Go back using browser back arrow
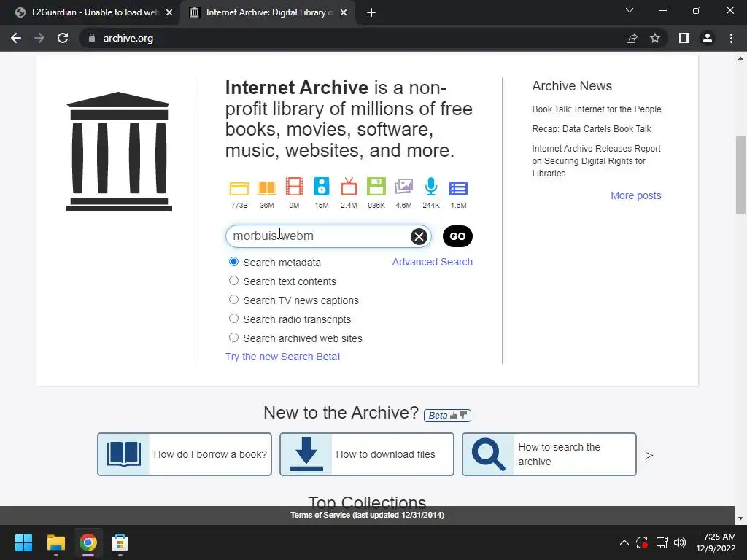The width and height of the screenshot is (747, 560). [16, 38]
